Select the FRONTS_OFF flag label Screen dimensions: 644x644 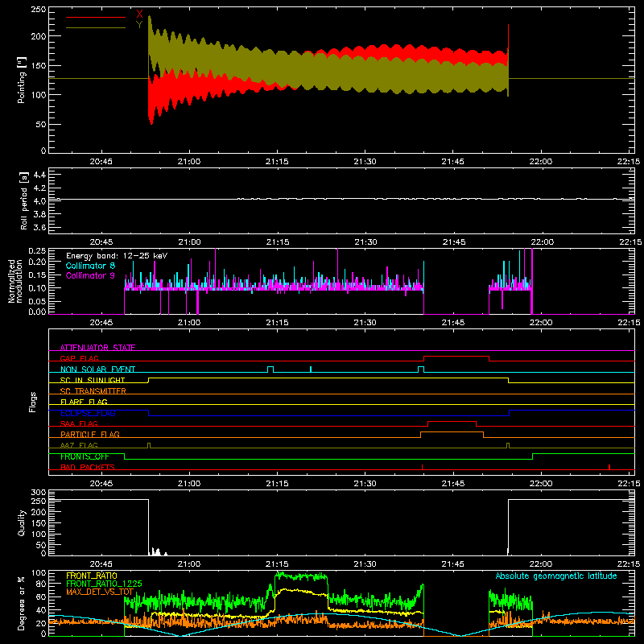pos(85,456)
